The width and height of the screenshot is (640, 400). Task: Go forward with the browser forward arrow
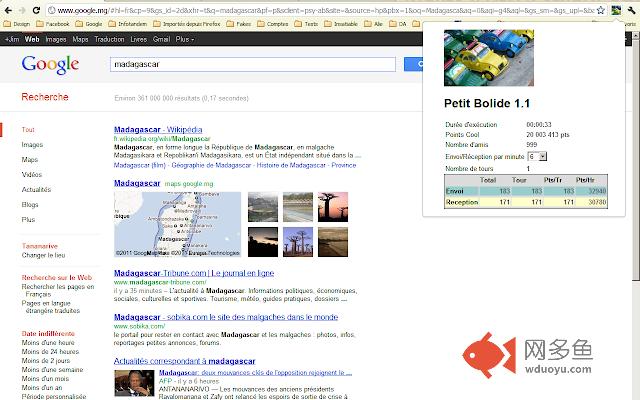coord(22,10)
